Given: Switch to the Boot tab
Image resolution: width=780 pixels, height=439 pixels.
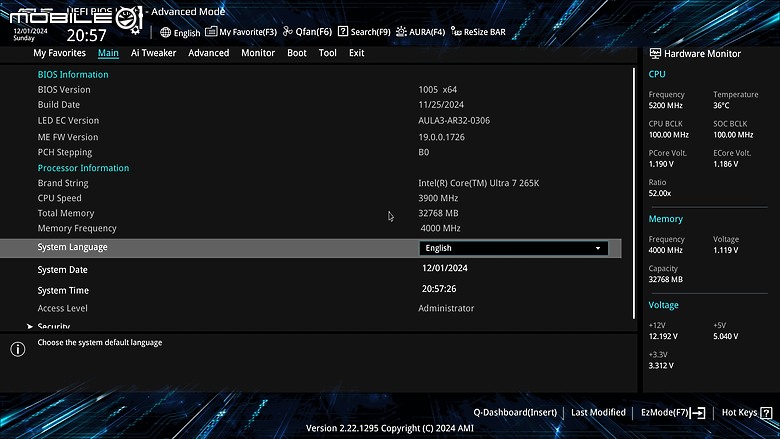Looking at the screenshot, I should click(296, 53).
